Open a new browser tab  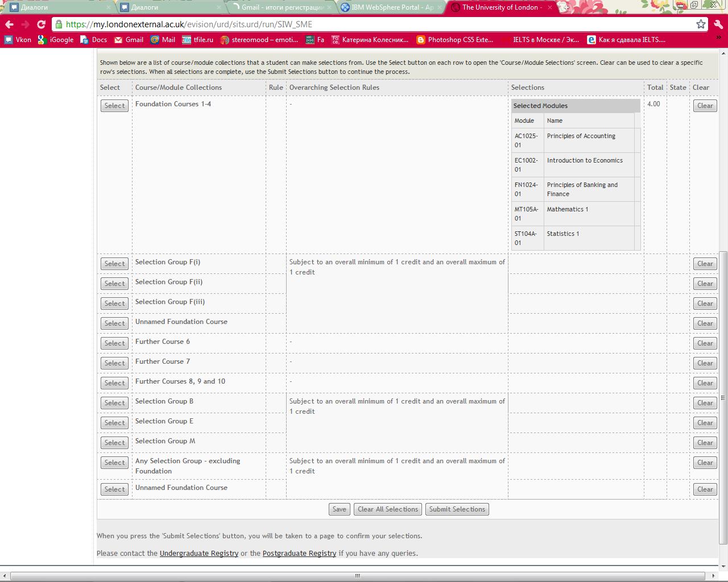(564, 7)
